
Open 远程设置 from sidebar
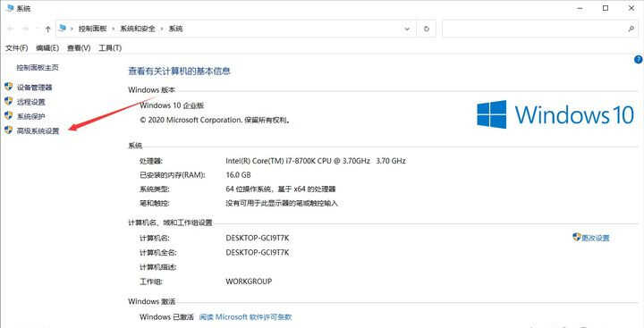[30, 102]
